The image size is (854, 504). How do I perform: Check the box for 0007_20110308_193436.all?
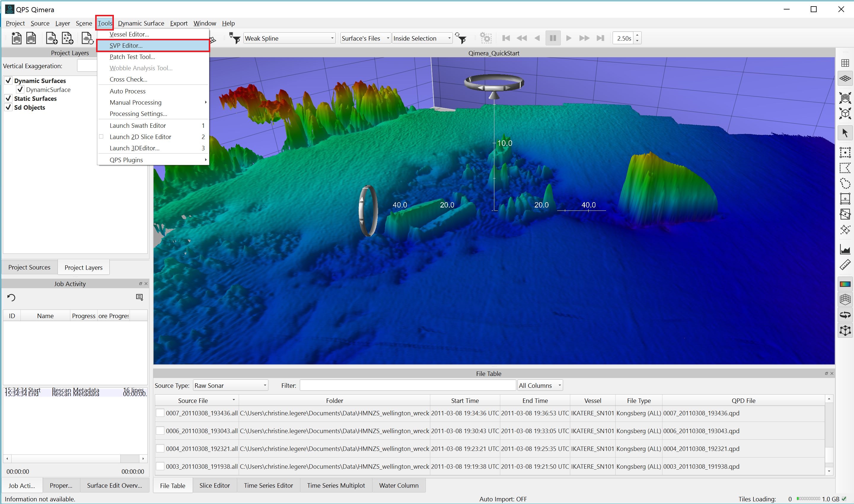point(160,413)
